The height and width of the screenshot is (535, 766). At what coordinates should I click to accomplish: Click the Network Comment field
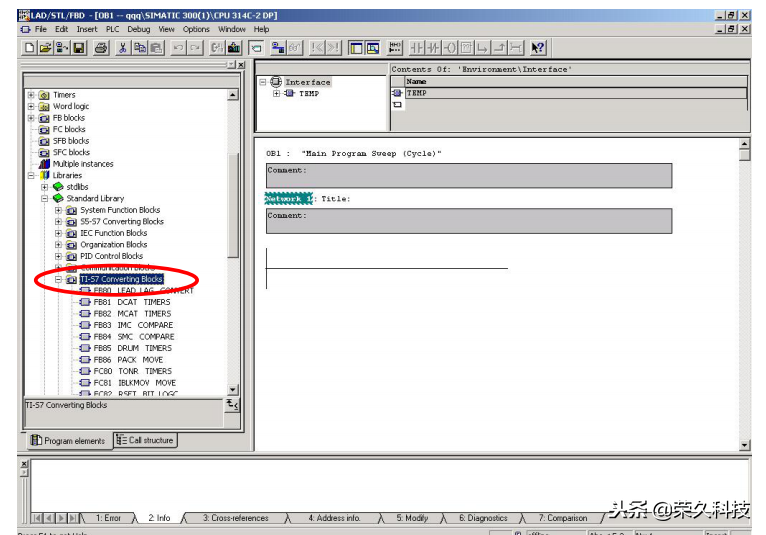click(468, 223)
